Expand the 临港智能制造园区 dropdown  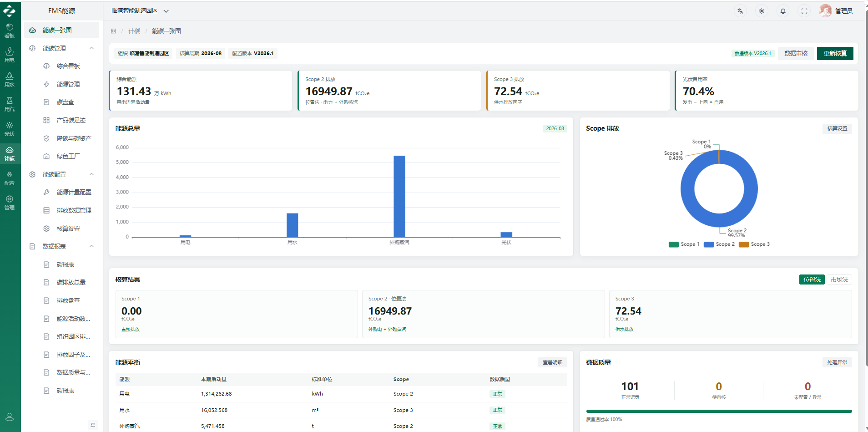(x=140, y=11)
